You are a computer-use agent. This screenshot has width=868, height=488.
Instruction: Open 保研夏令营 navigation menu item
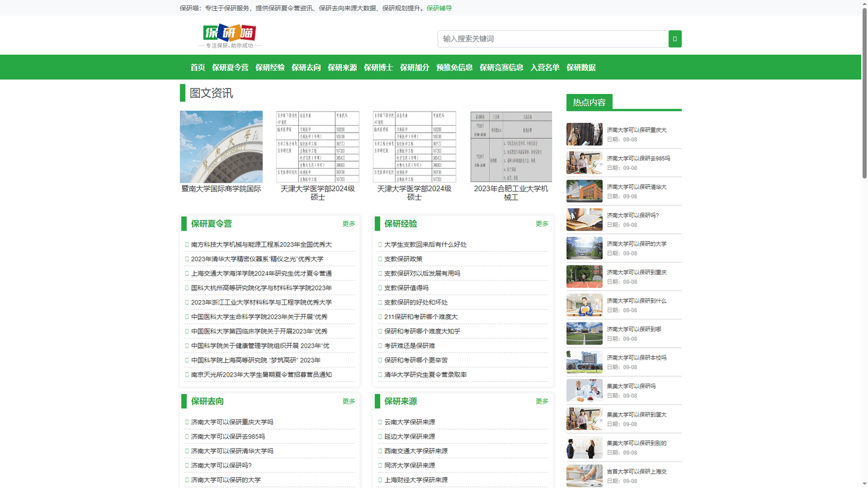(x=230, y=67)
